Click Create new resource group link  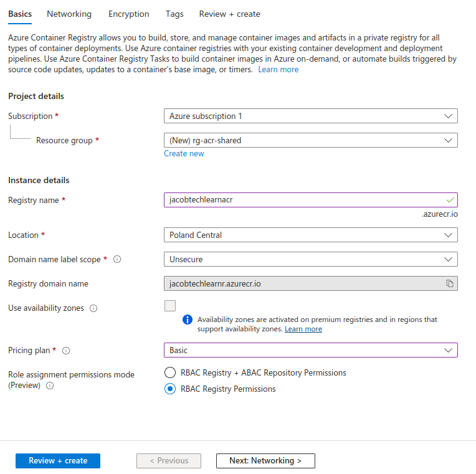pyautogui.click(x=184, y=153)
